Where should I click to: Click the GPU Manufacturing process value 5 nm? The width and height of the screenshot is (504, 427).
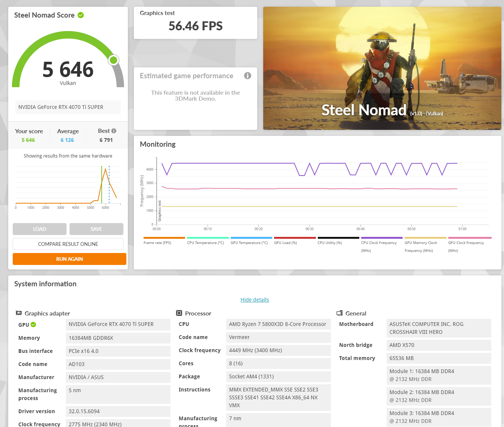(118, 394)
